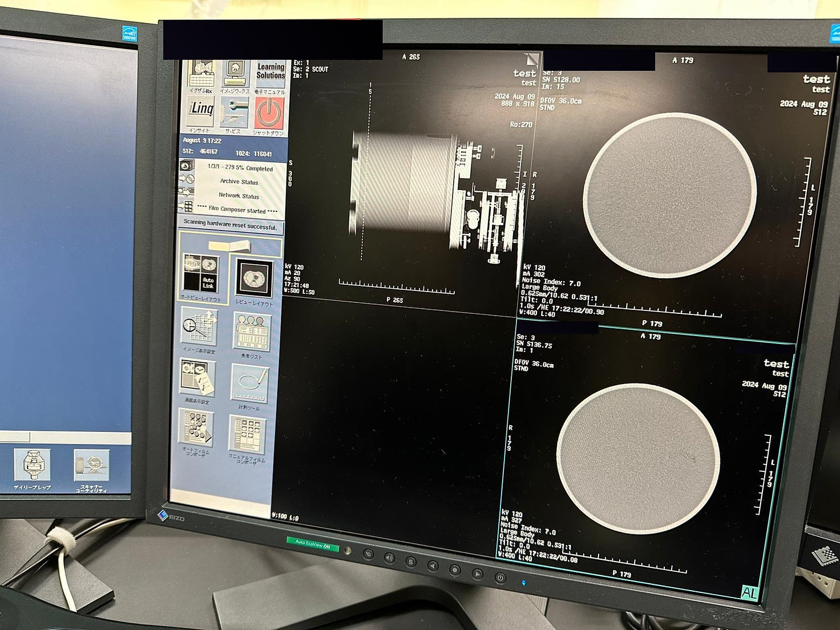Click the iLinq Insight icon

(x=201, y=111)
